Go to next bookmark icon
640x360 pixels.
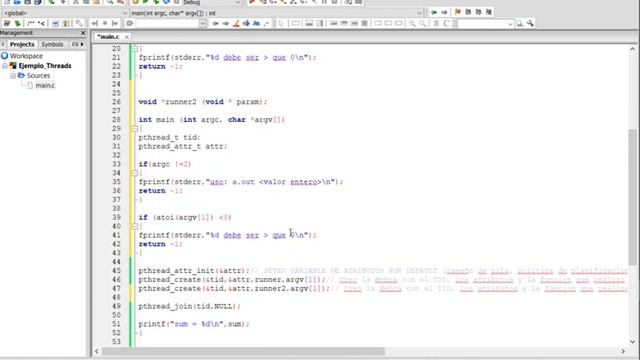tap(478, 12)
